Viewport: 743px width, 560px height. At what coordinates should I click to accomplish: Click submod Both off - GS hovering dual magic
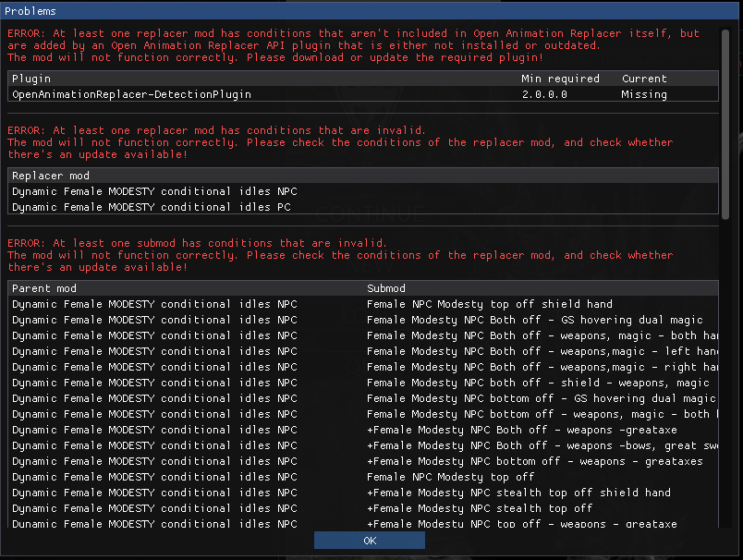click(535, 320)
